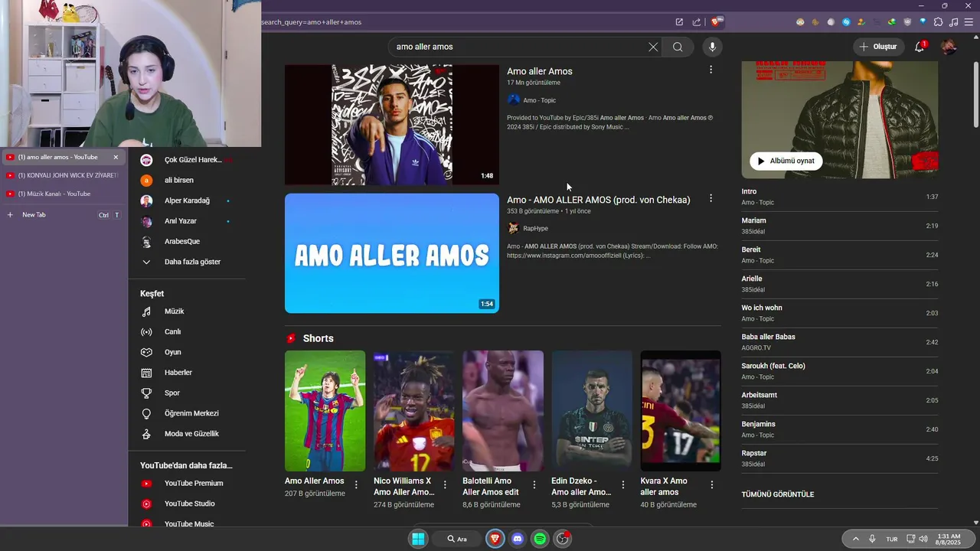Open RapHype channel link
Viewport: 980px width, 551px height.
pos(535,229)
